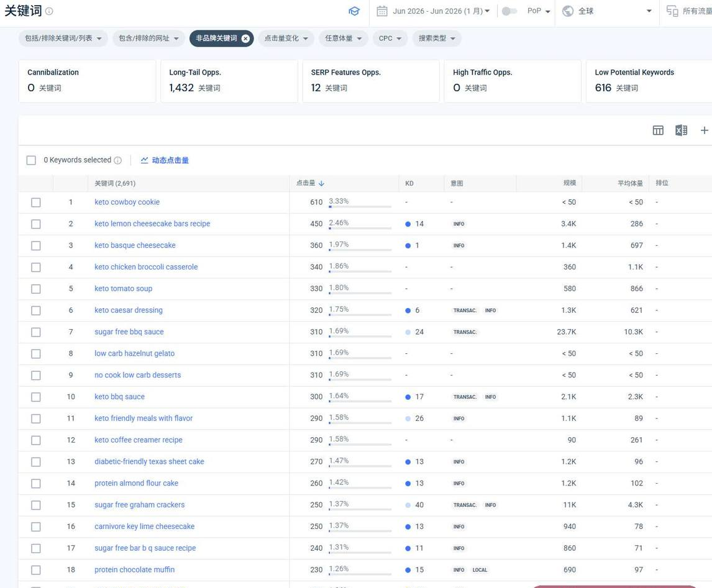
Task: Open sugar free bar b q sauce recipe link
Action: click(145, 548)
